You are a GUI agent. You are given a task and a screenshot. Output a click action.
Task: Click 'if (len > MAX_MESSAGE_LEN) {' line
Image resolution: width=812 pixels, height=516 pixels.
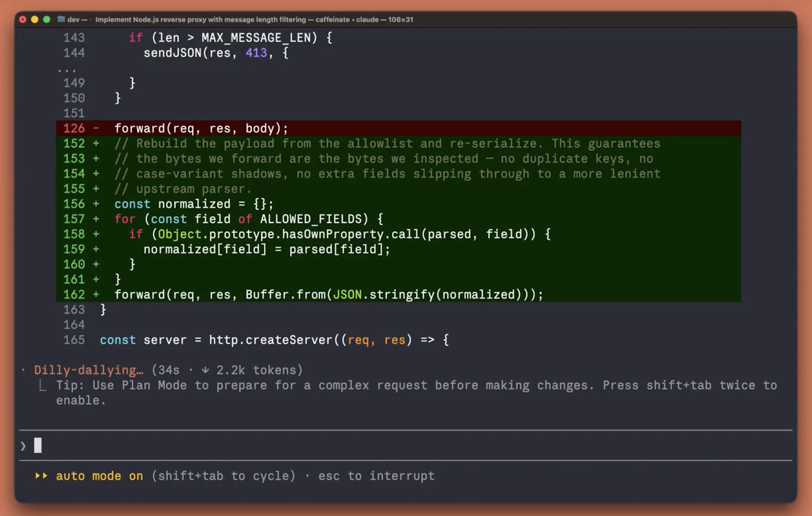[230, 38]
